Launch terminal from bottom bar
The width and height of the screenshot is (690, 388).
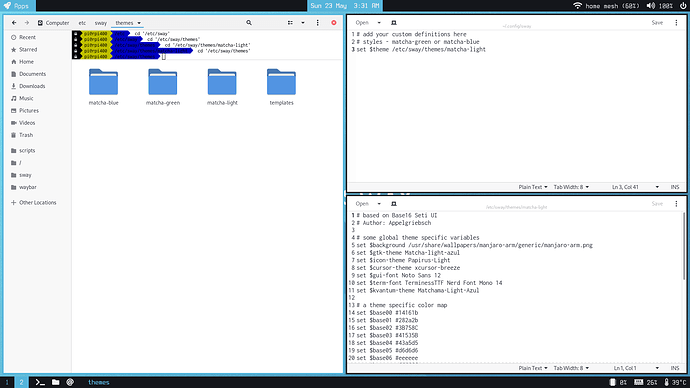[40, 382]
